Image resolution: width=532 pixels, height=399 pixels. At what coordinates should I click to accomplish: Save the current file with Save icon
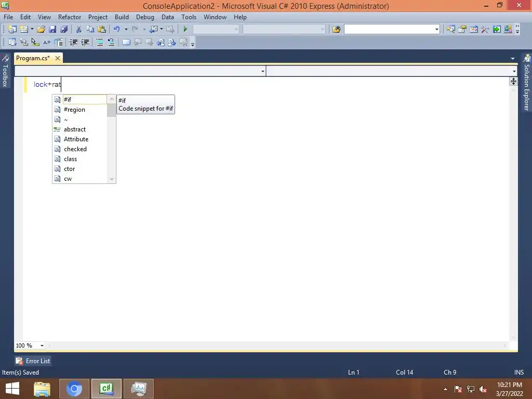coord(52,29)
